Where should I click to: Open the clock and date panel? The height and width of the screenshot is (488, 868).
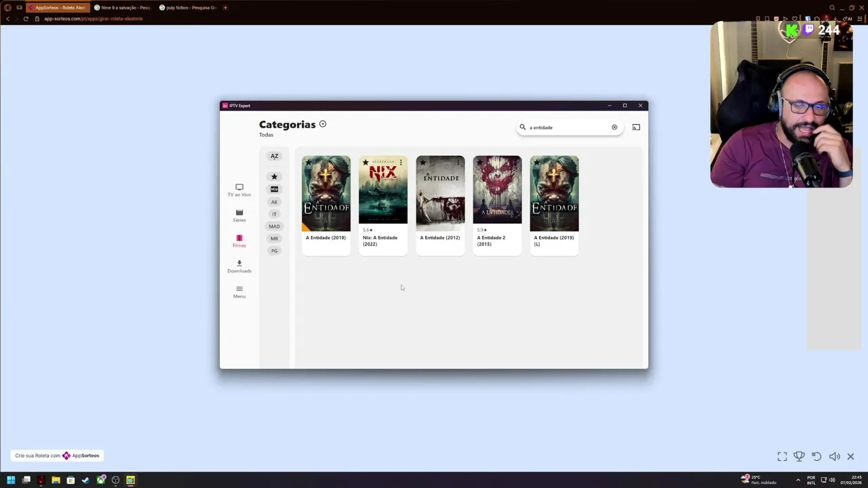tap(850, 480)
